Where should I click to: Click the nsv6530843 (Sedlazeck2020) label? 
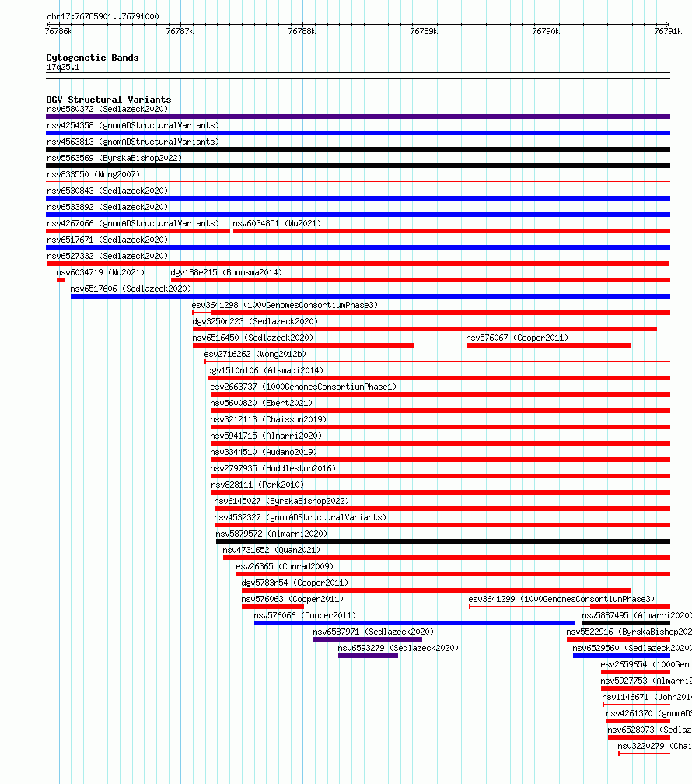click(x=107, y=191)
